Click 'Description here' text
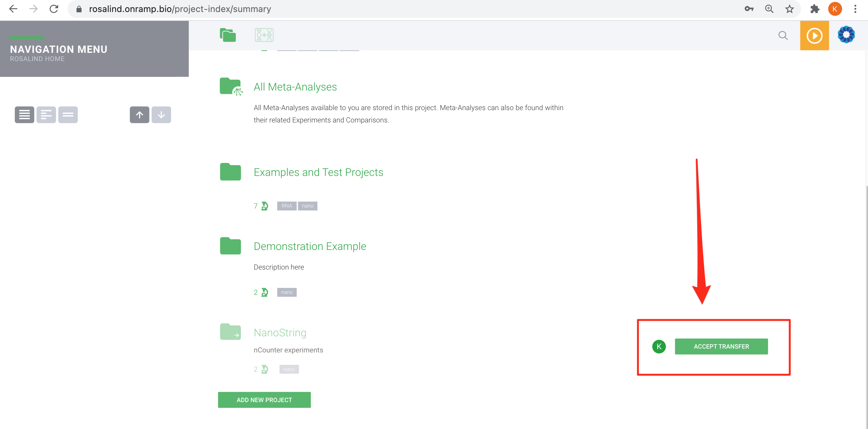The image size is (868, 429). [279, 267]
